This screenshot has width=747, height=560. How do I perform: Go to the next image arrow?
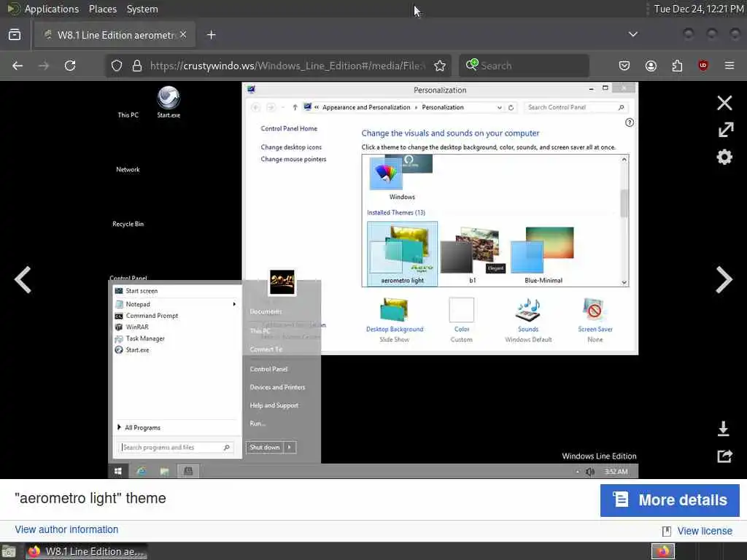(x=724, y=279)
